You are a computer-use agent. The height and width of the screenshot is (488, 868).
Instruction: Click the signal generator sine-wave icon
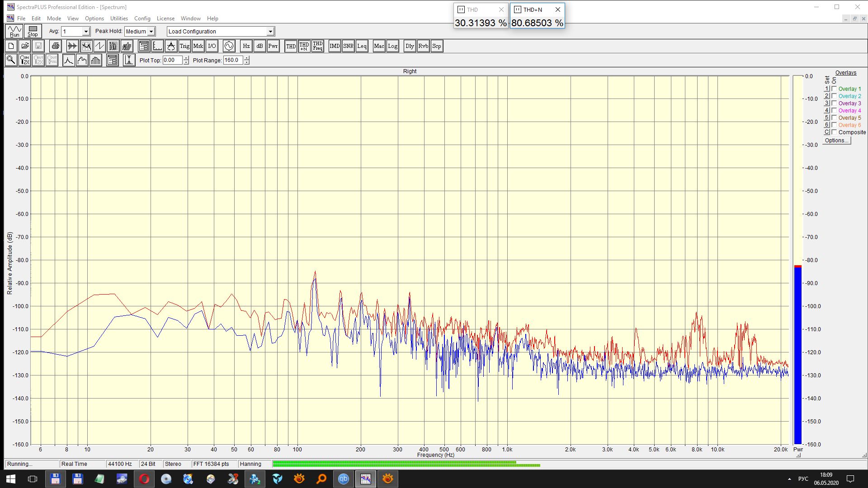click(229, 46)
